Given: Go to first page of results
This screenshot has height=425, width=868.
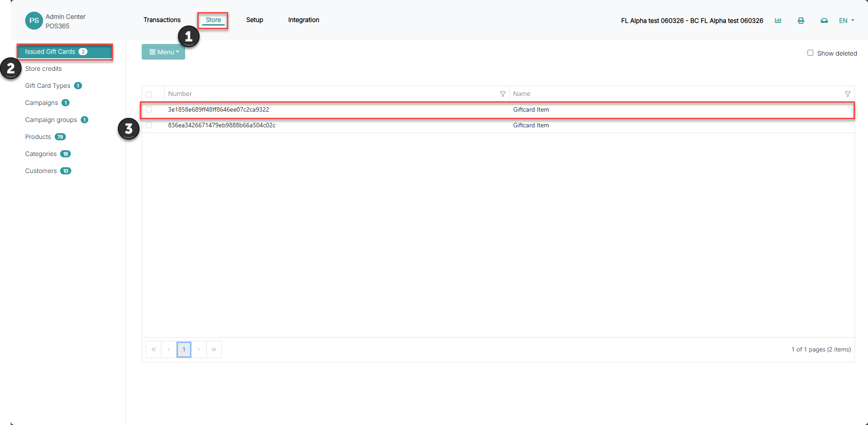Looking at the screenshot, I should [x=153, y=349].
